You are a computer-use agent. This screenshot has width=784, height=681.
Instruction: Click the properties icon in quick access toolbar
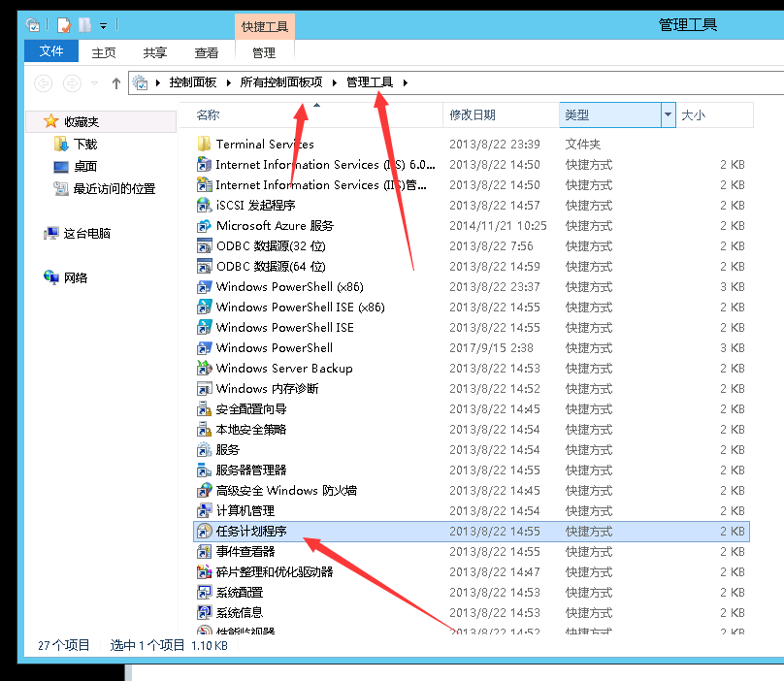pyautogui.click(x=64, y=25)
